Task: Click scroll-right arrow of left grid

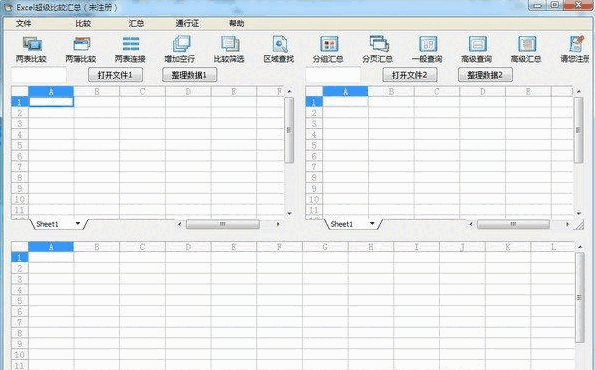Action: 278,224
